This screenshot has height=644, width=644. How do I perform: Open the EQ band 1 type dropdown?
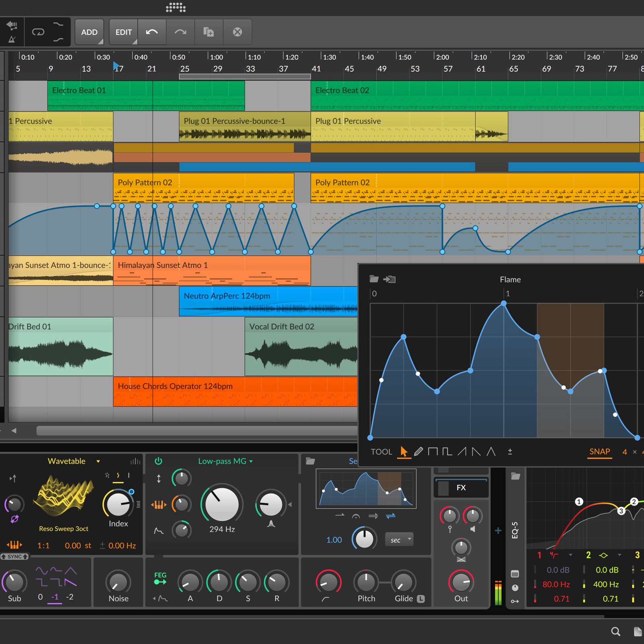570,555
